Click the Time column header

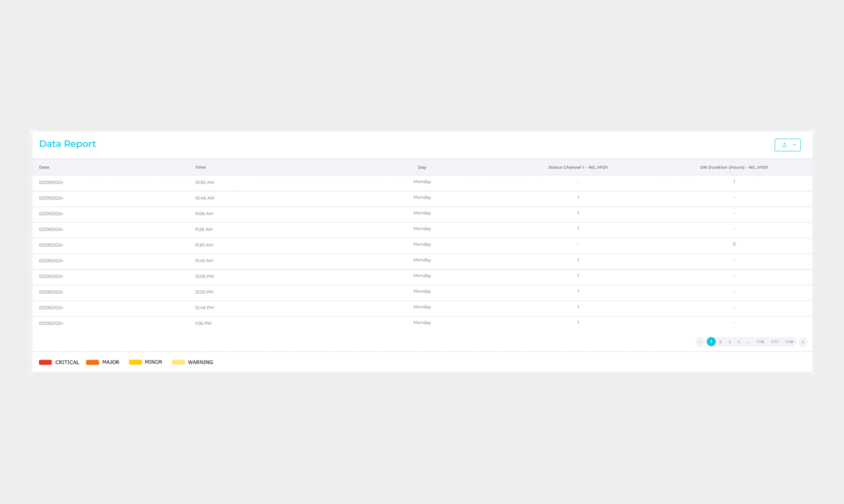[x=200, y=167]
